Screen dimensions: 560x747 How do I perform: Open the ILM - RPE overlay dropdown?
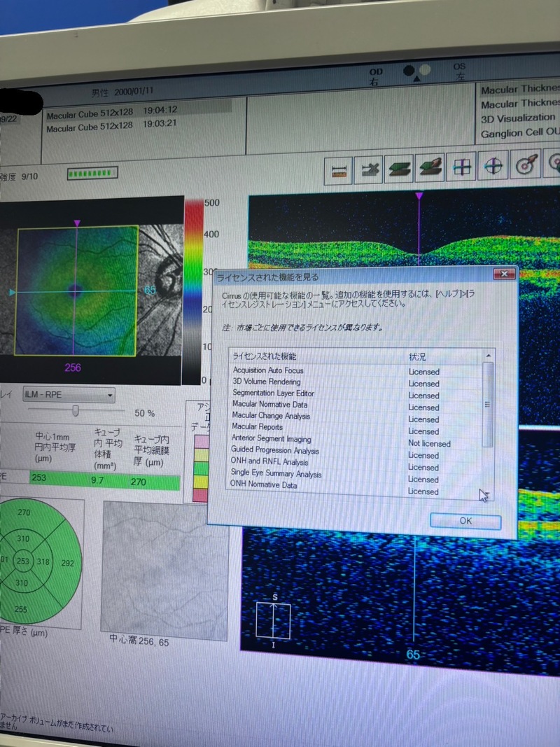coord(69,396)
